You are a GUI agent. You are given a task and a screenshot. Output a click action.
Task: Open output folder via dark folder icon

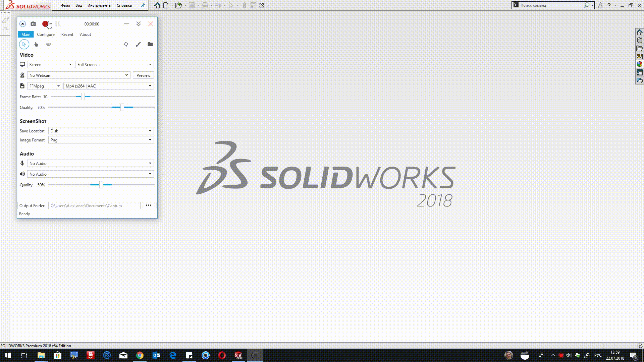pos(150,44)
